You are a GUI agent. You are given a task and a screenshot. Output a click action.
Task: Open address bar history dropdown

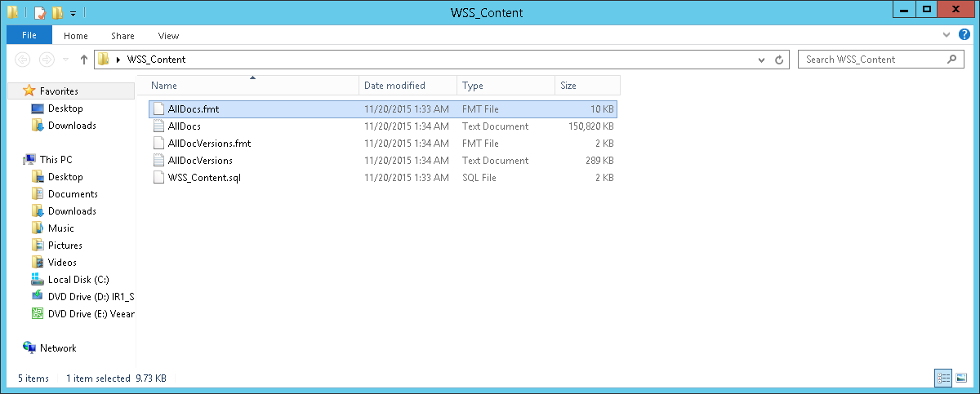pos(761,60)
